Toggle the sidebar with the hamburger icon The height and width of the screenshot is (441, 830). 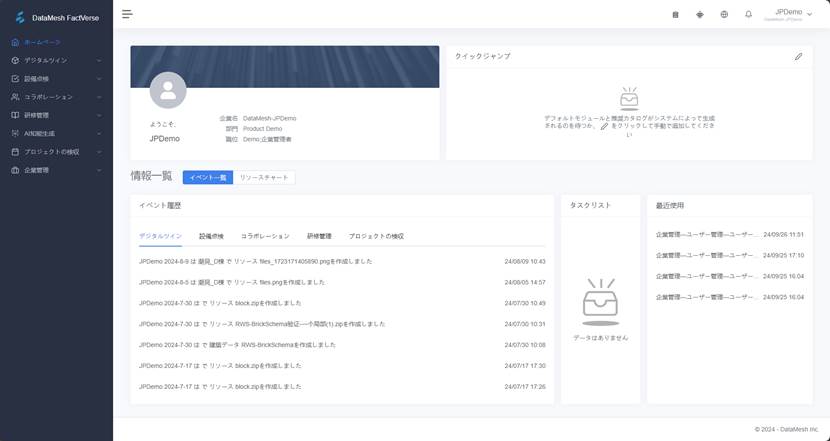point(127,14)
